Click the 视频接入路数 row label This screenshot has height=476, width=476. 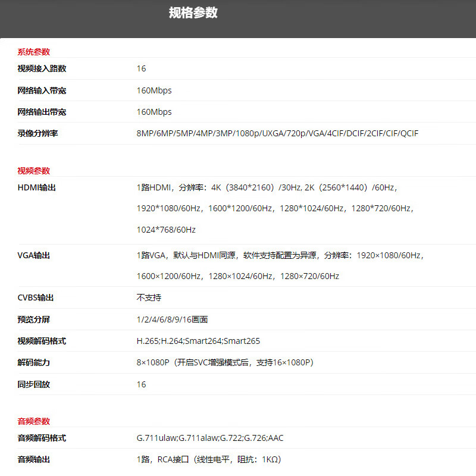42,68
